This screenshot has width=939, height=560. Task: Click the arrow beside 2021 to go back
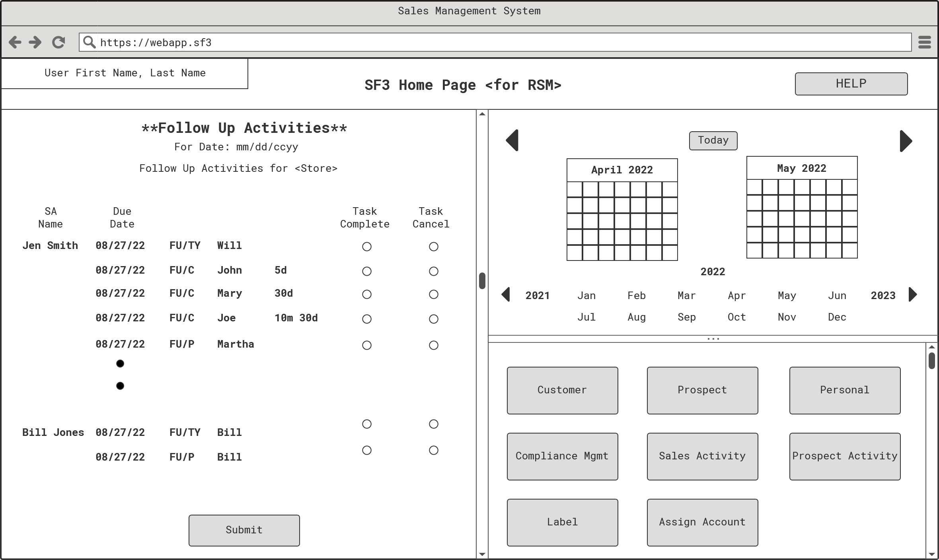(x=506, y=295)
